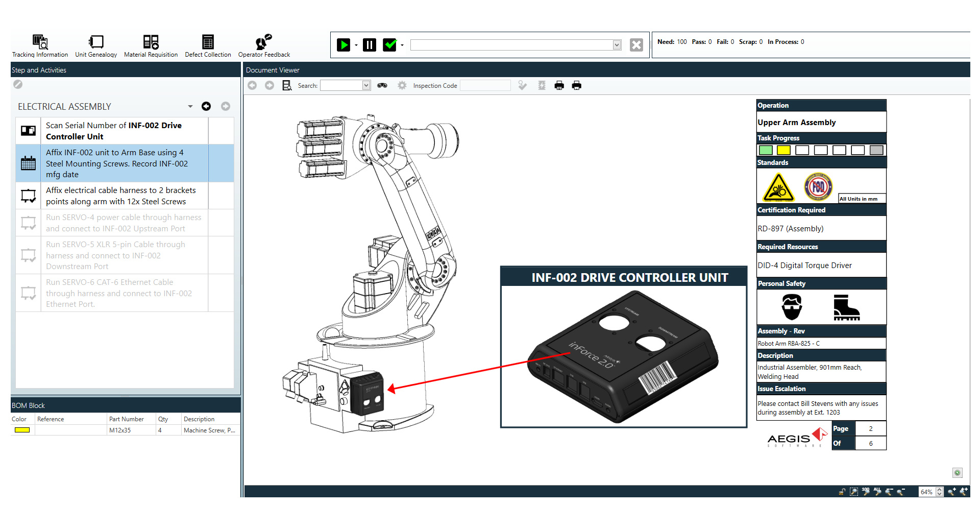Click the small zoom out (-) icon
This screenshot has height=531, width=980.
click(x=901, y=492)
